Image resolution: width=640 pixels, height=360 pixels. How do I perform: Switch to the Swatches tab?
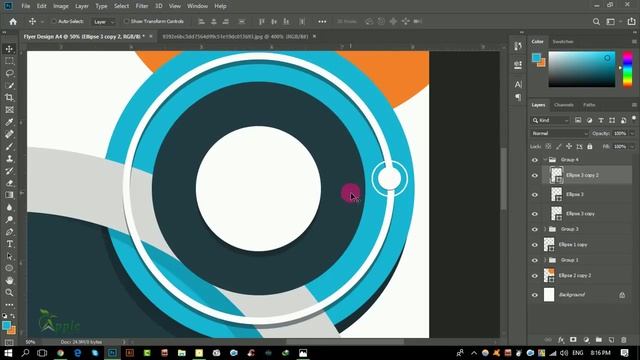coord(563,42)
